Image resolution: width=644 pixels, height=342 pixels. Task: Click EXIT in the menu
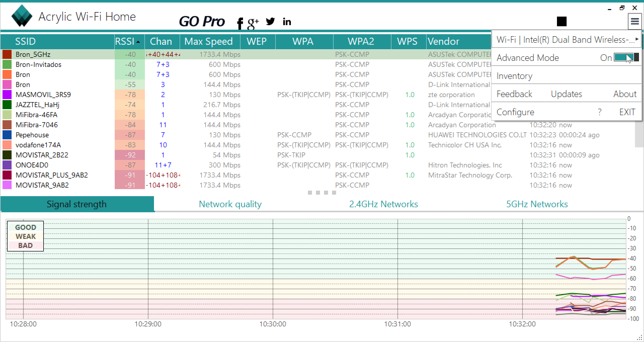click(x=627, y=112)
